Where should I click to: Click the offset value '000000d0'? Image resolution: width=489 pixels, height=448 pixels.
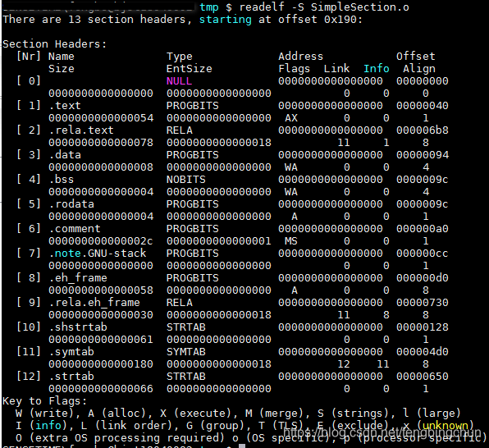point(423,277)
